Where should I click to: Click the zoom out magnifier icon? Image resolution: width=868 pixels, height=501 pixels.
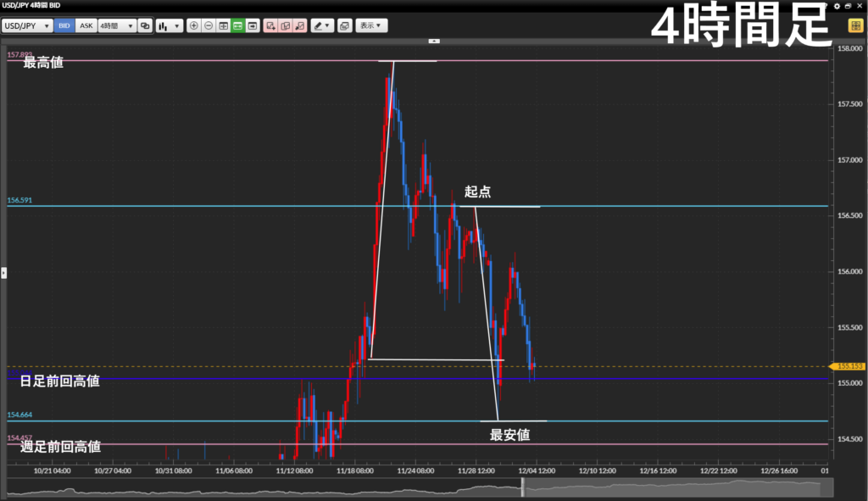209,26
